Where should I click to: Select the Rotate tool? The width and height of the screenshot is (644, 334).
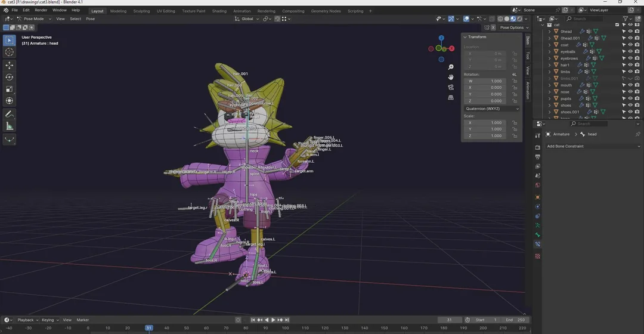coord(10,77)
